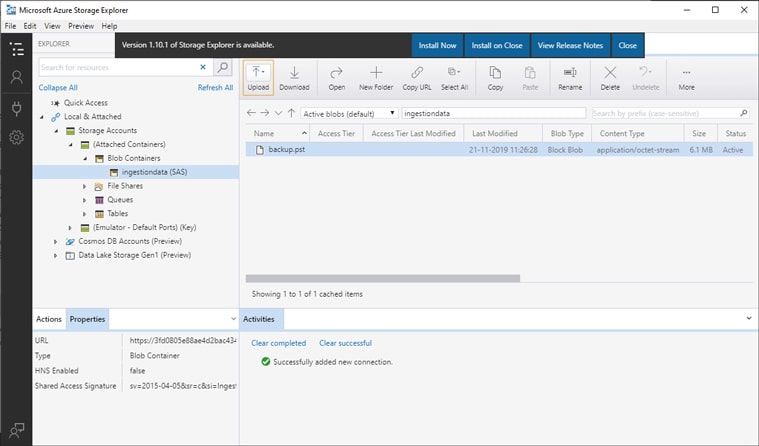Open the account management sidebar icon
The width and height of the screenshot is (759, 446).
(x=16, y=77)
